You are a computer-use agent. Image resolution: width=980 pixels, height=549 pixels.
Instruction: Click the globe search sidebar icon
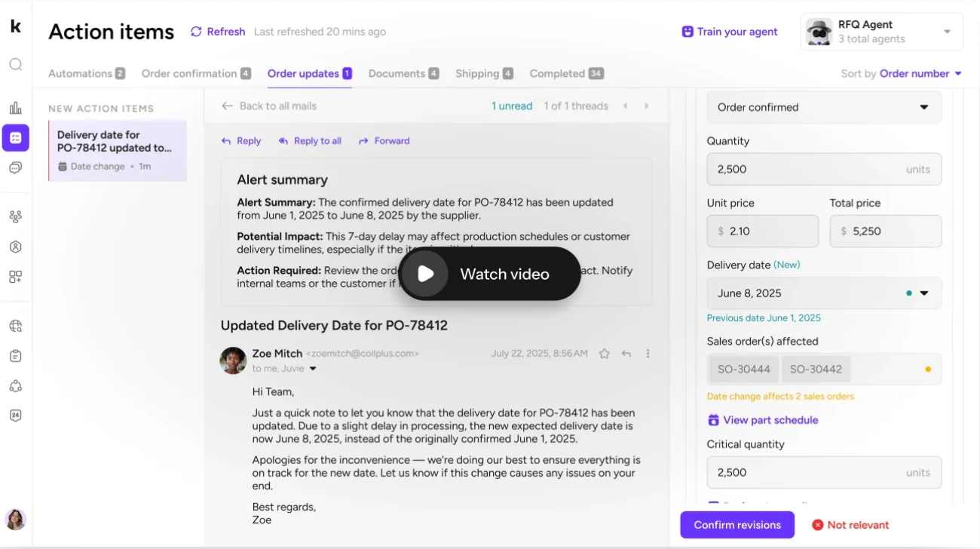click(x=16, y=327)
